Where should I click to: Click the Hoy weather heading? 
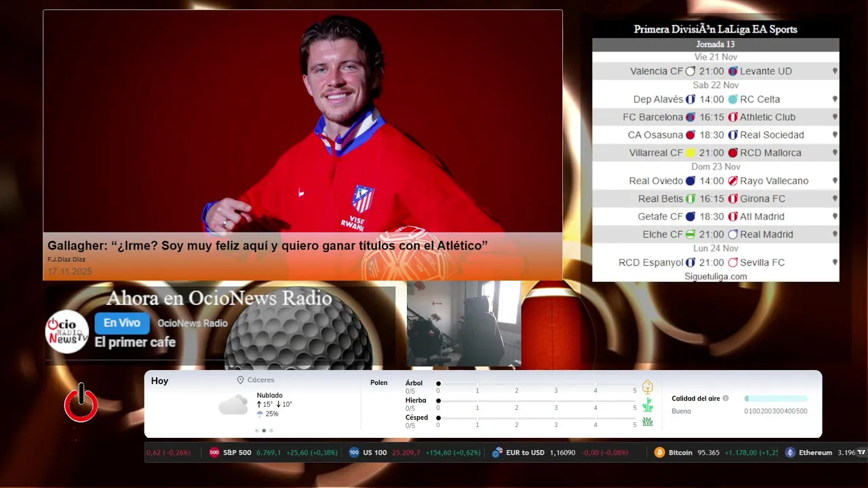[159, 381]
